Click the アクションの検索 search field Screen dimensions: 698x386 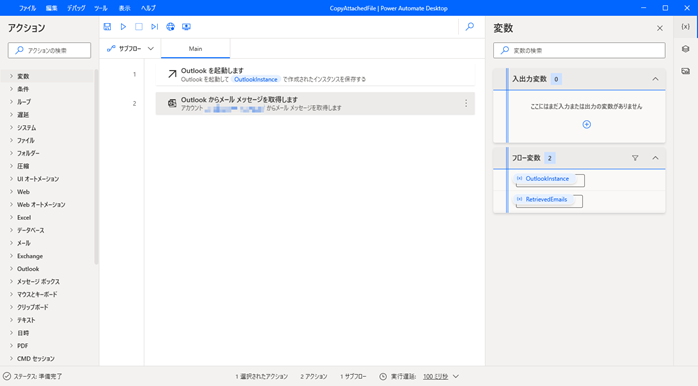49,50
